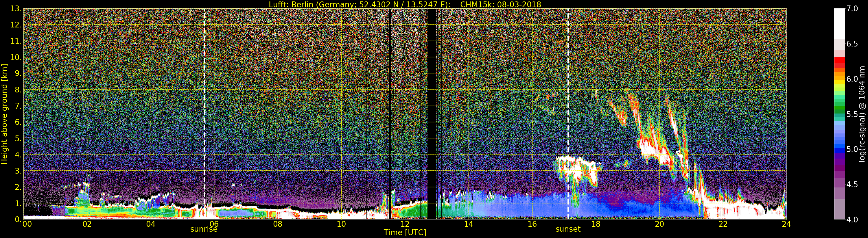Image resolution: width=868 pixels, height=238 pixels.
Task: Click the 24 tick on the time axis
Action: 786,224
